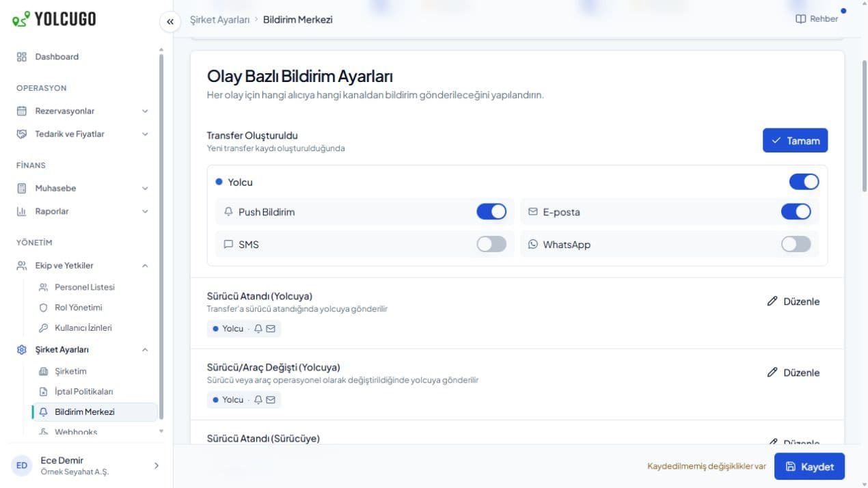Viewport: 868px width, 488px height.
Task: Open the Webhooks menu item
Action: [x=94, y=431]
